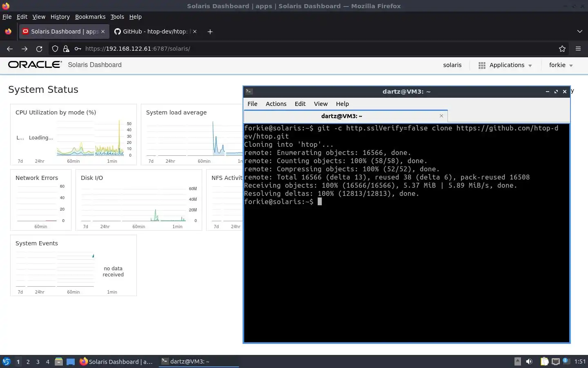Select the dartz@VM3 terminal tab
This screenshot has height=368, width=588.
[345, 116]
